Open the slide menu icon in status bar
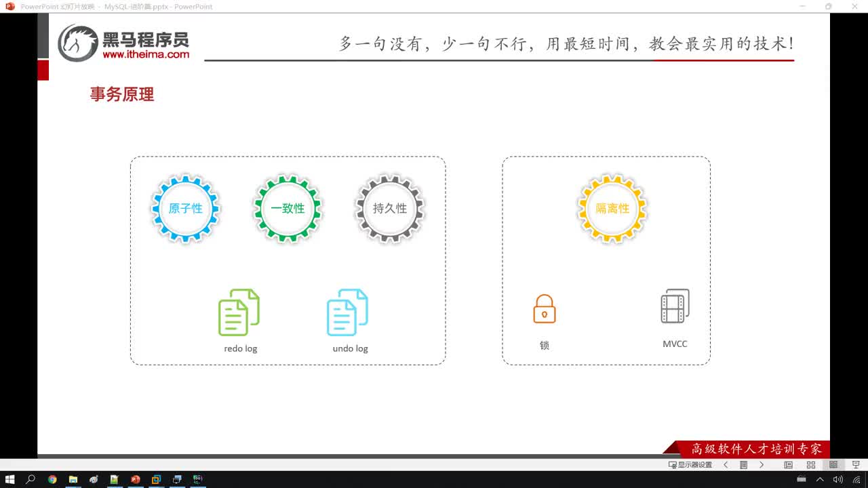 point(743,465)
